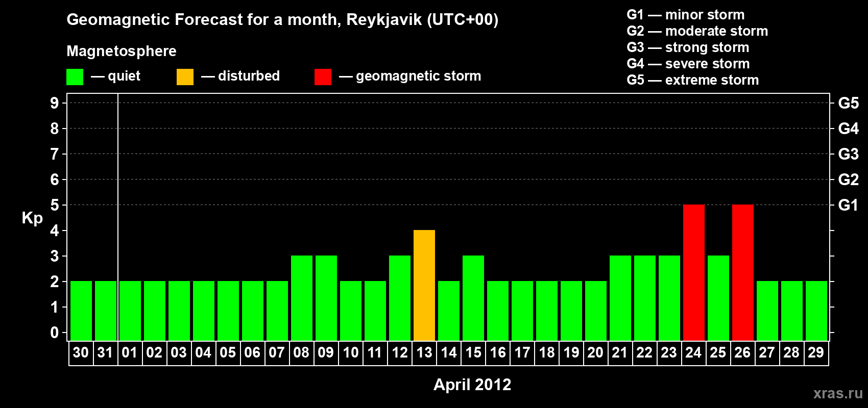Click date label 01 on the axis
Screen dimensions: 868x408
click(x=130, y=352)
